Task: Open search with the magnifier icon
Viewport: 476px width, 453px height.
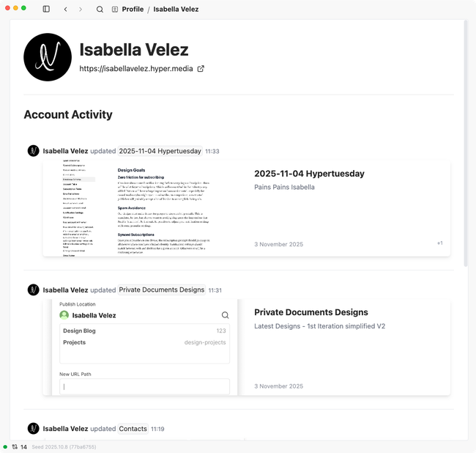Action: pos(100,10)
